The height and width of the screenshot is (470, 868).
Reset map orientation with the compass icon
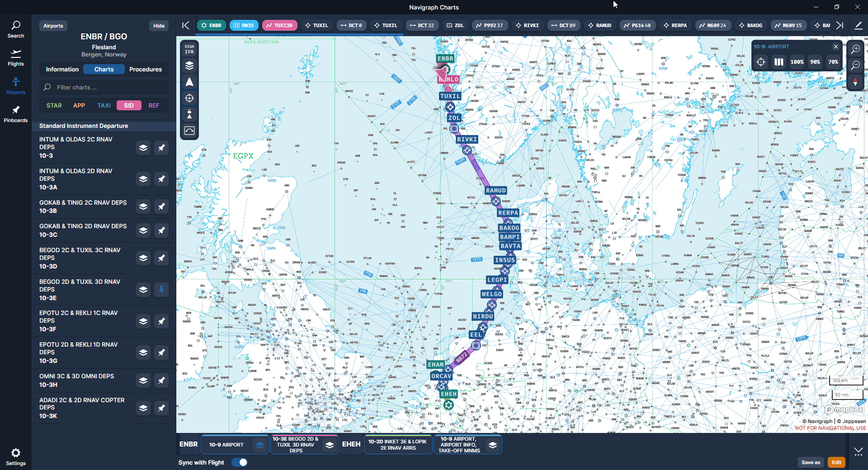855,82
